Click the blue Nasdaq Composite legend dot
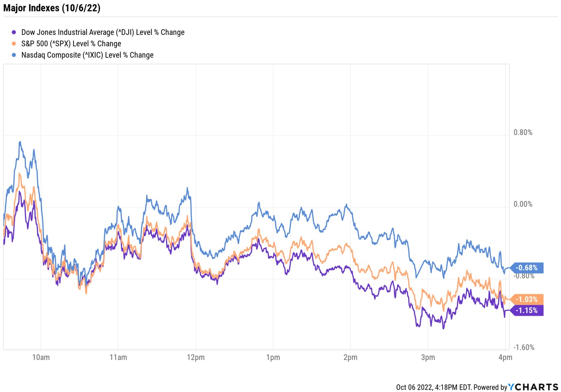The width and height of the screenshot is (561, 392). click(x=14, y=55)
